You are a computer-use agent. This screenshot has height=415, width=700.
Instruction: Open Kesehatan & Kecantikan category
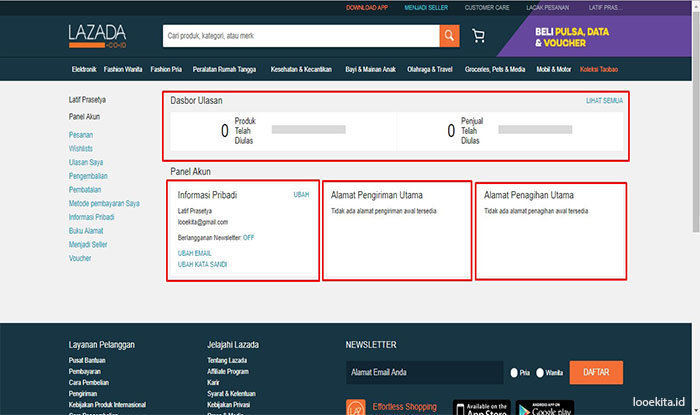point(301,69)
